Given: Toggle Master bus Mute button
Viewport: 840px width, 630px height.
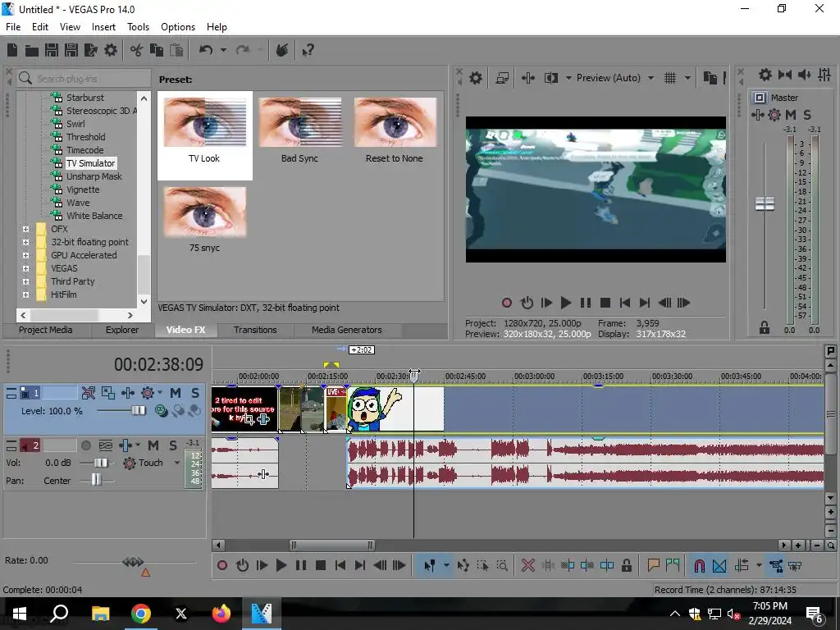Looking at the screenshot, I should [x=790, y=115].
